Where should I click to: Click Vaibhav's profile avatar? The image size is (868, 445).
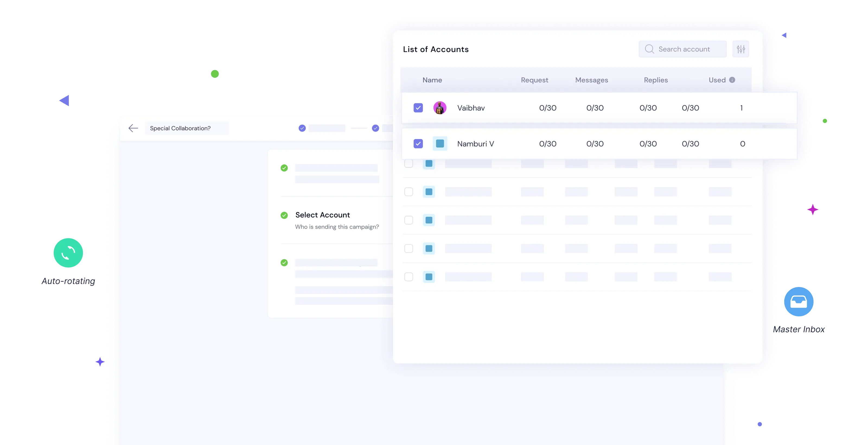[x=439, y=108]
